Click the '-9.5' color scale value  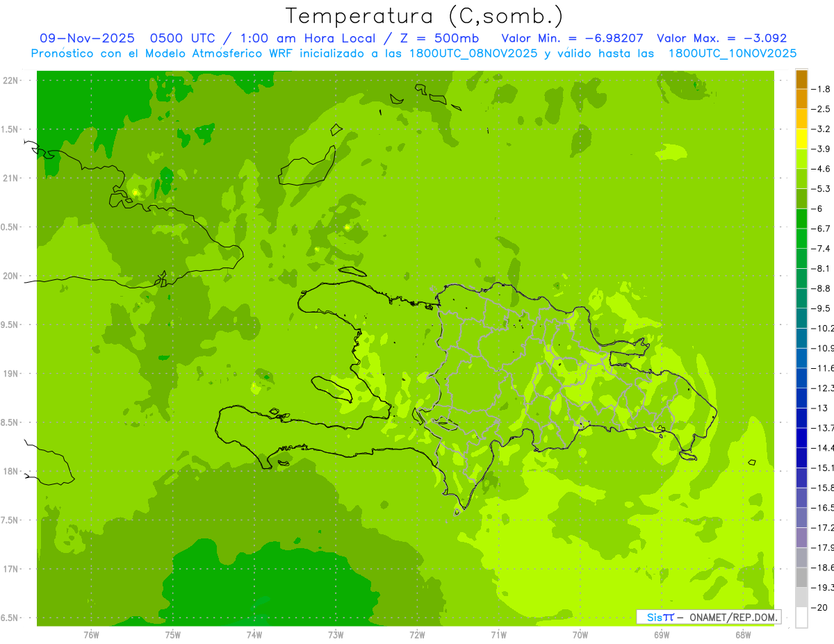tap(821, 308)
